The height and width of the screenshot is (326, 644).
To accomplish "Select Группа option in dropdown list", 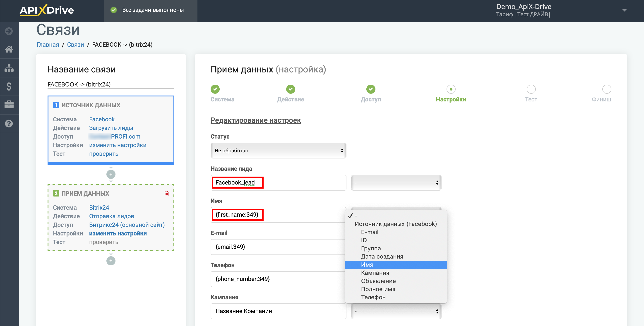I will pos(396,248).
